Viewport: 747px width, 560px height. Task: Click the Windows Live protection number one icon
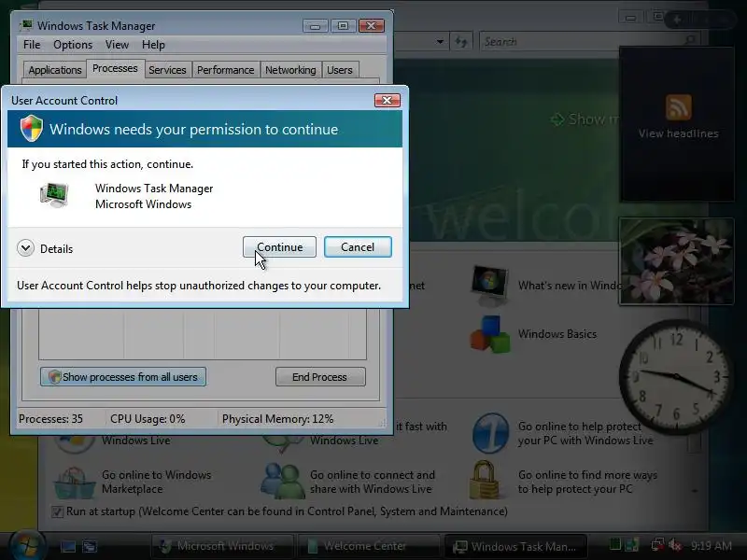491,433
